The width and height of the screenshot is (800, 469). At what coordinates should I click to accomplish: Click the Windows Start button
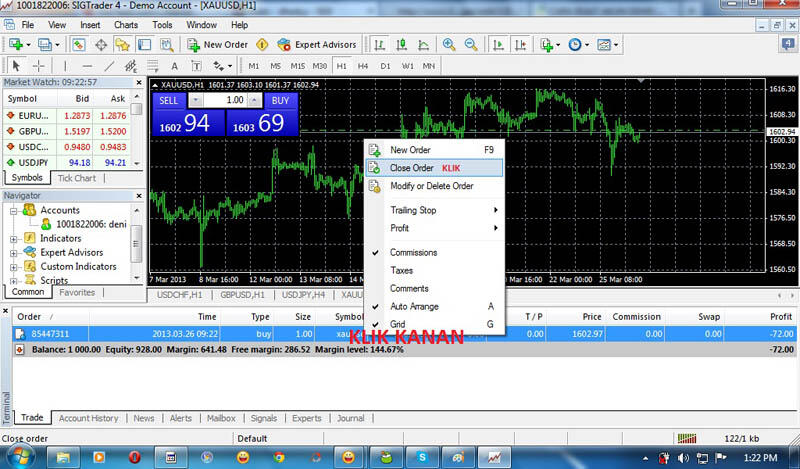20,456
